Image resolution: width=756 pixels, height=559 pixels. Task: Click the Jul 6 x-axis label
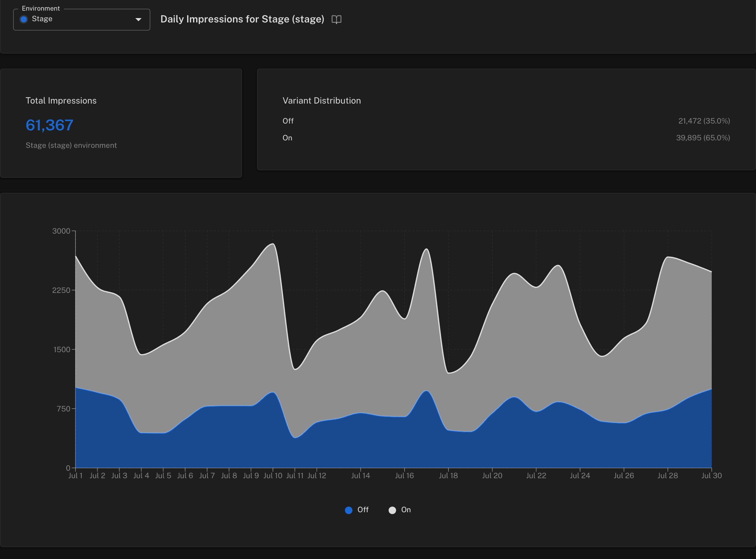click(x=185, y=475)
